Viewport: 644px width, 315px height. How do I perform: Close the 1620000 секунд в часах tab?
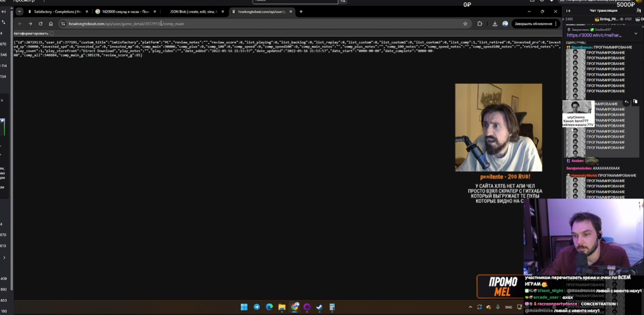155,11
